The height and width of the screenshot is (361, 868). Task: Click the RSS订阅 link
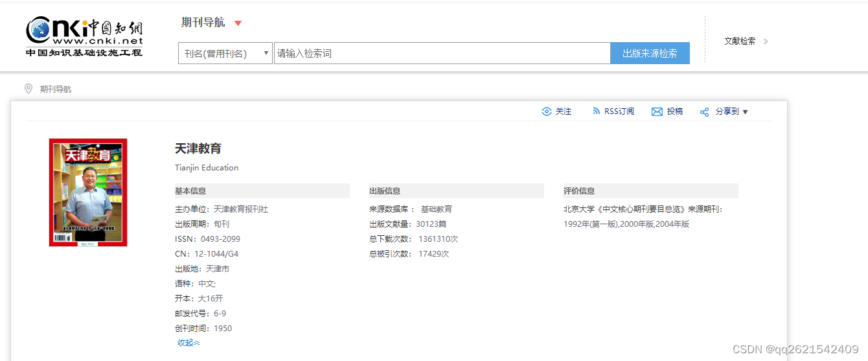pos(619,111)
